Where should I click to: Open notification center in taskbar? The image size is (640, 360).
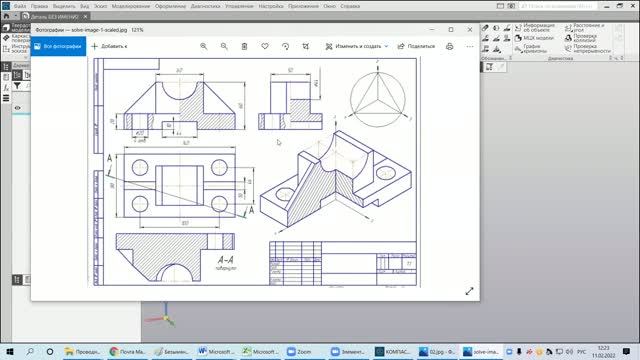point(626,351)
